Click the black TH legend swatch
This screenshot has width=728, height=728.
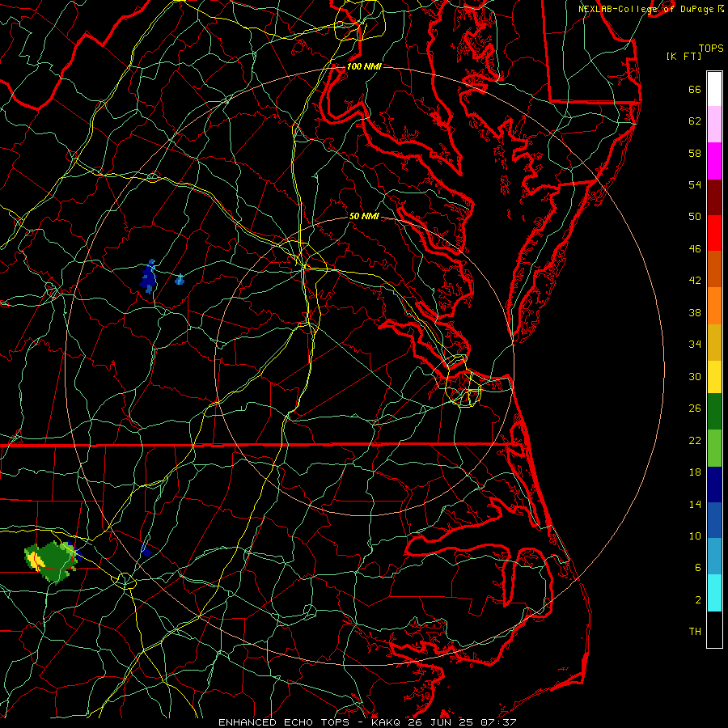pyautogui.click(x=714, y=629)
